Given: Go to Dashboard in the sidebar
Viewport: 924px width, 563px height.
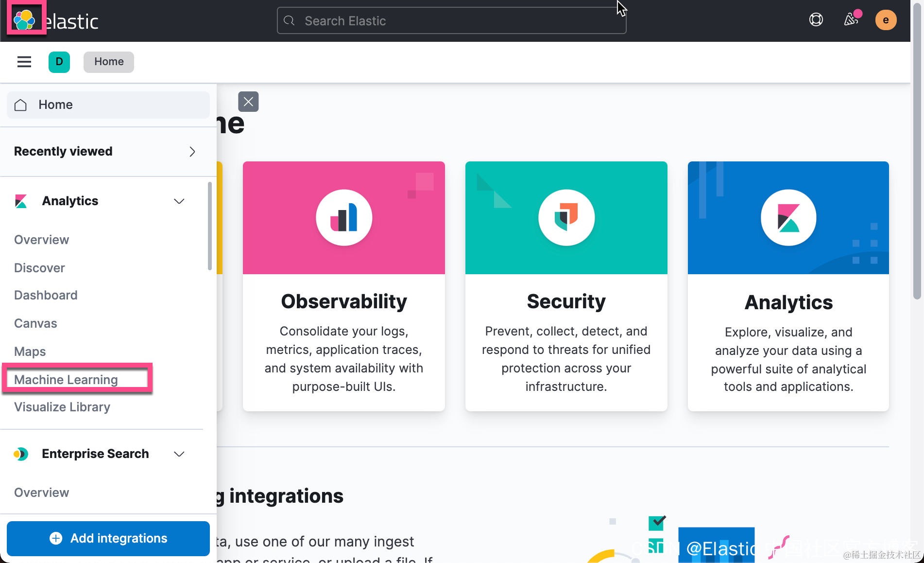Looking at the screenshot, I should click(46, 295).
